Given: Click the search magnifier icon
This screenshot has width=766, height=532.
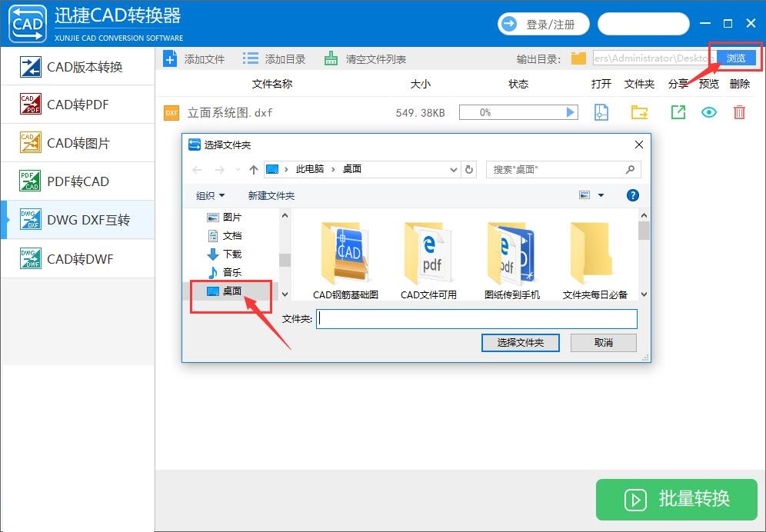Looking at the screenshot, I should pyautogui.click(x=630, y=169).
